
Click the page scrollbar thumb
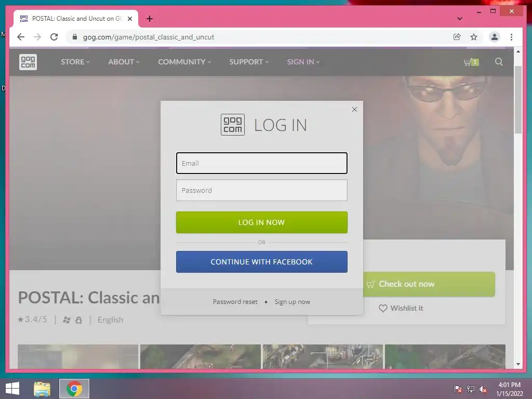point(518,100)
